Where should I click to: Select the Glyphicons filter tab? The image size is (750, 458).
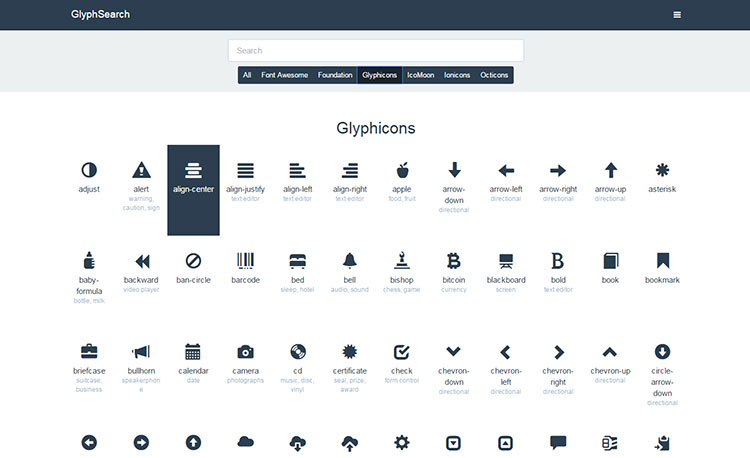coord(379,75)
